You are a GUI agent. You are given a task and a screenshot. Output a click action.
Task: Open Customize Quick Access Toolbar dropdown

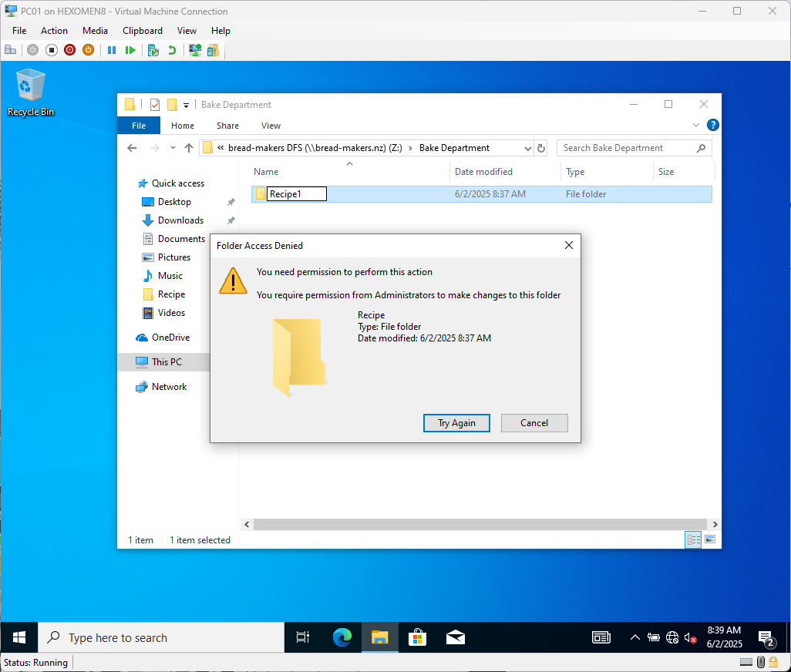[186, 106]
